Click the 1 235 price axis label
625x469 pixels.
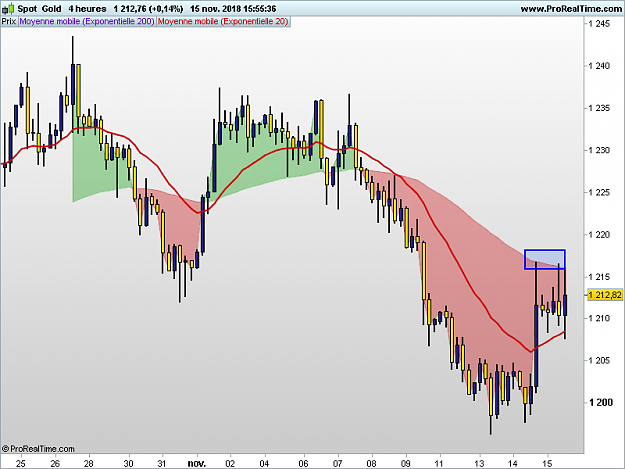pos(599,108)
